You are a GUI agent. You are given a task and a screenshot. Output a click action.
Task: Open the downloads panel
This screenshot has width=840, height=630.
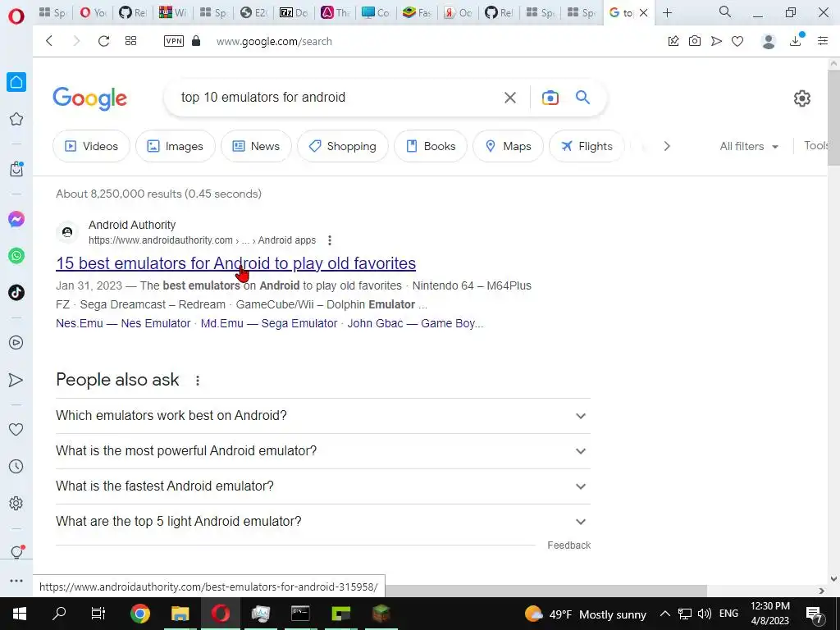(796, 40)
